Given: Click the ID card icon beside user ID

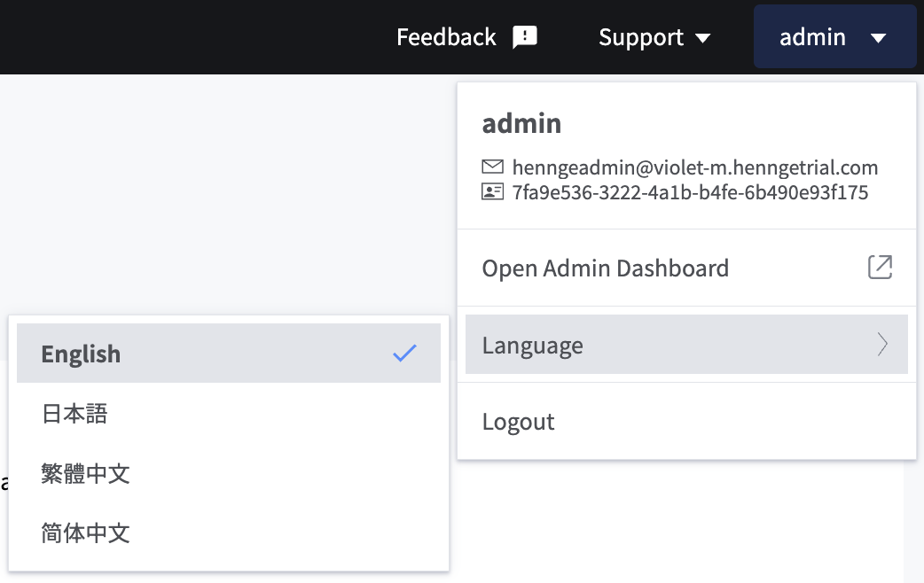Looking at the screenshot, I should pos(493,191).
